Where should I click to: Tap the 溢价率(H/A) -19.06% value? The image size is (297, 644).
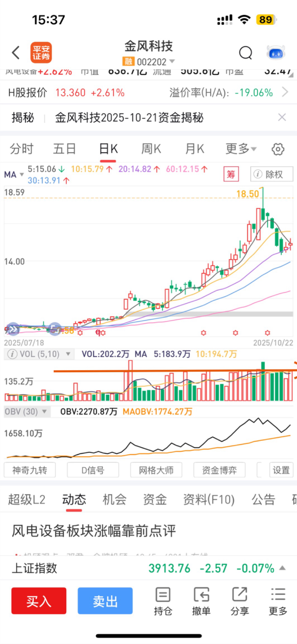coord(254,92)
